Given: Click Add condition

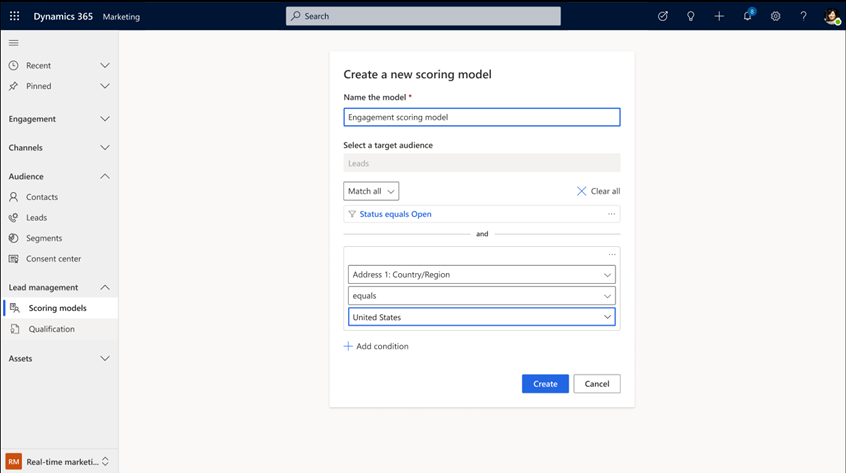Looking at the screenshot, I should (x=382, y=346).
